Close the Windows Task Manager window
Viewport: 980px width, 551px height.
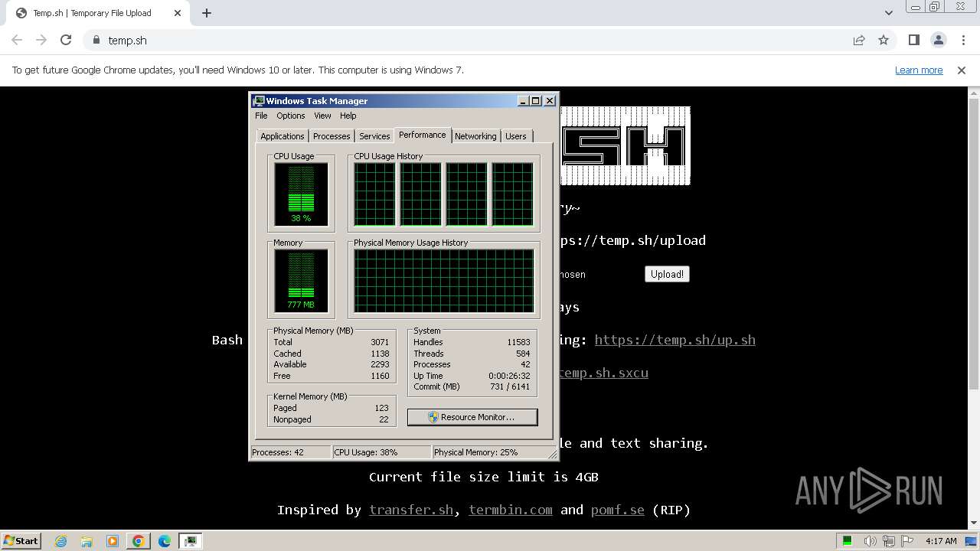(549, 101)
